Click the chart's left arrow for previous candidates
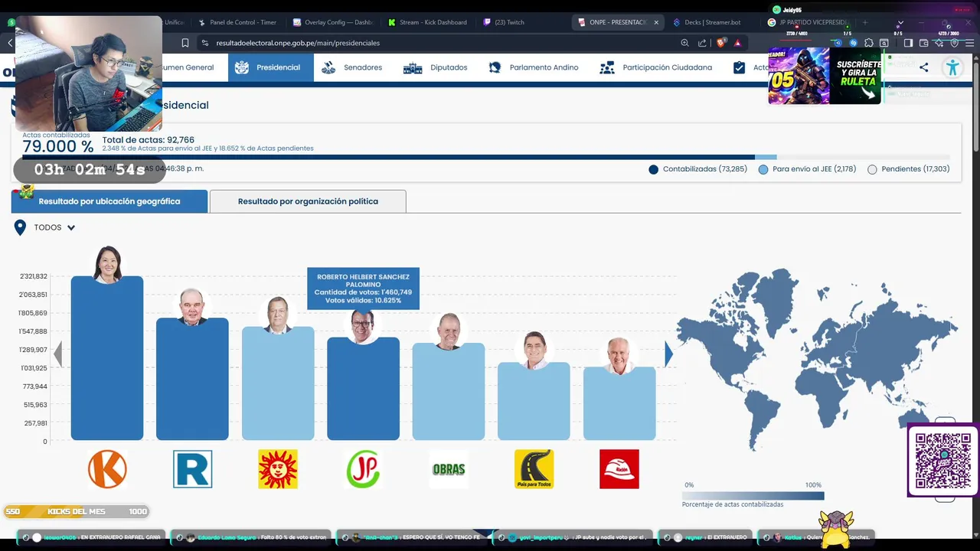Viewport: 980px width, 551px height. pos(57,354)
